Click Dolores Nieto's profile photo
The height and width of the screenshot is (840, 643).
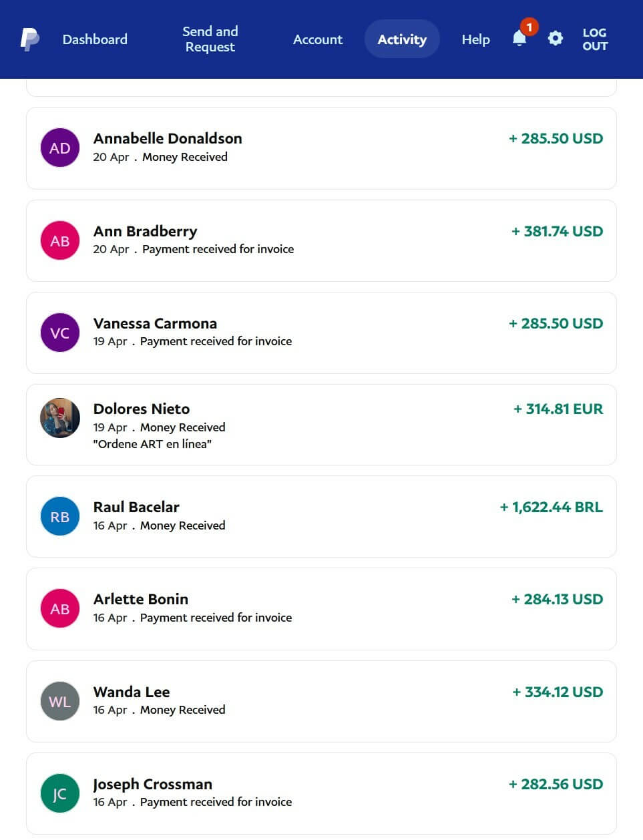pyautogui.click(x=60, y=418)
